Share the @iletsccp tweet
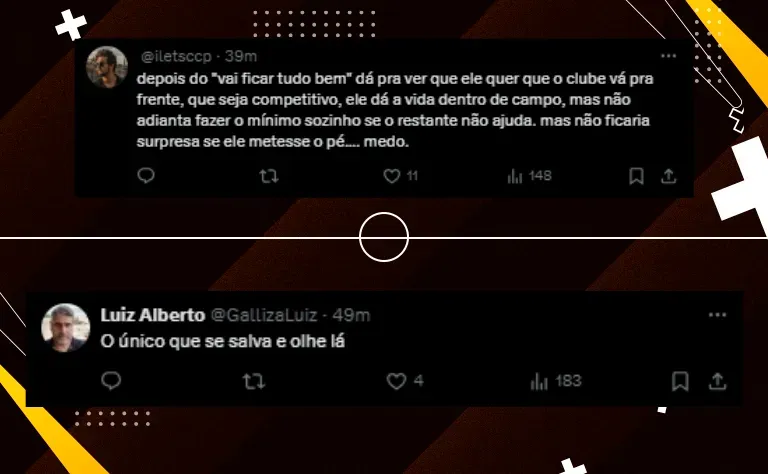The height and width of the screenshot is (474, 768). 668,176
